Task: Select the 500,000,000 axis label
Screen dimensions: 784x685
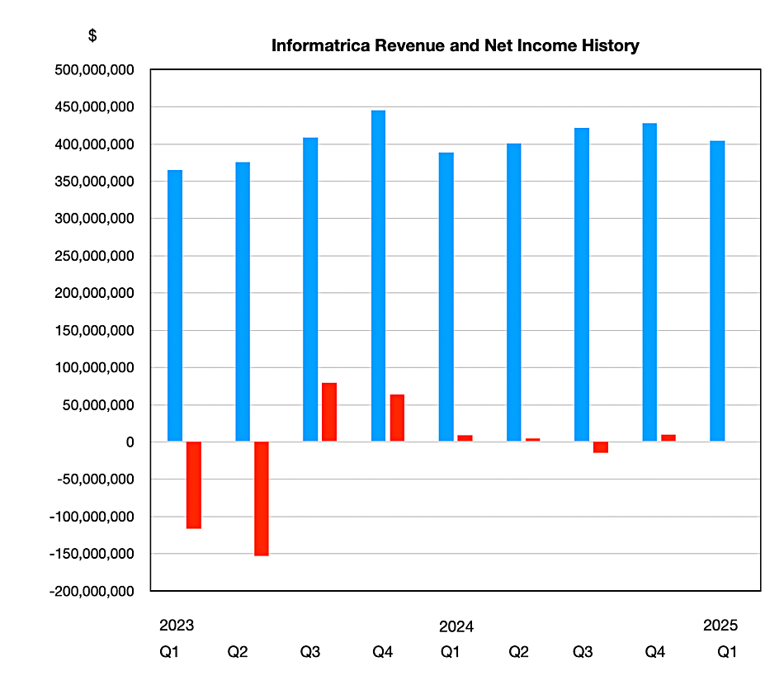Action: tap(95, 70)
